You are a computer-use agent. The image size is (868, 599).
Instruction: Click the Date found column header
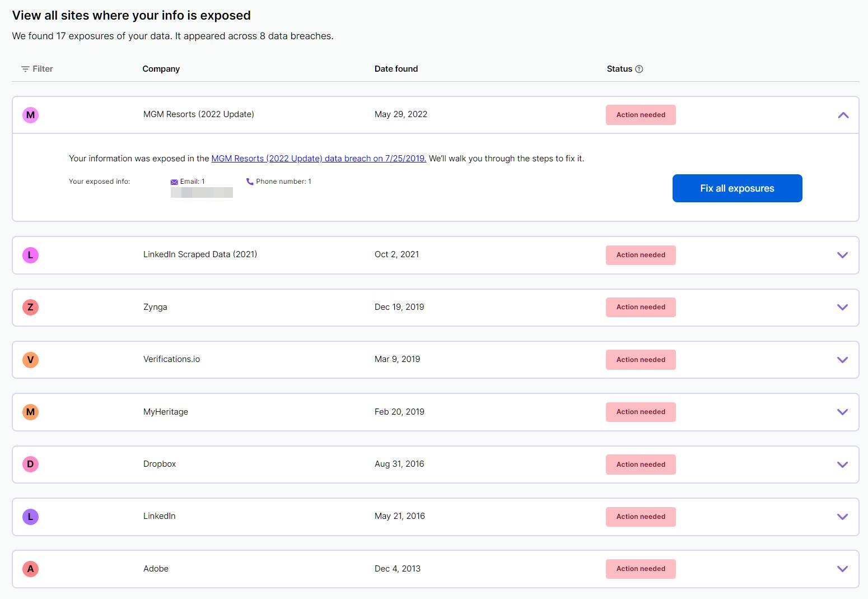[396, 69]
